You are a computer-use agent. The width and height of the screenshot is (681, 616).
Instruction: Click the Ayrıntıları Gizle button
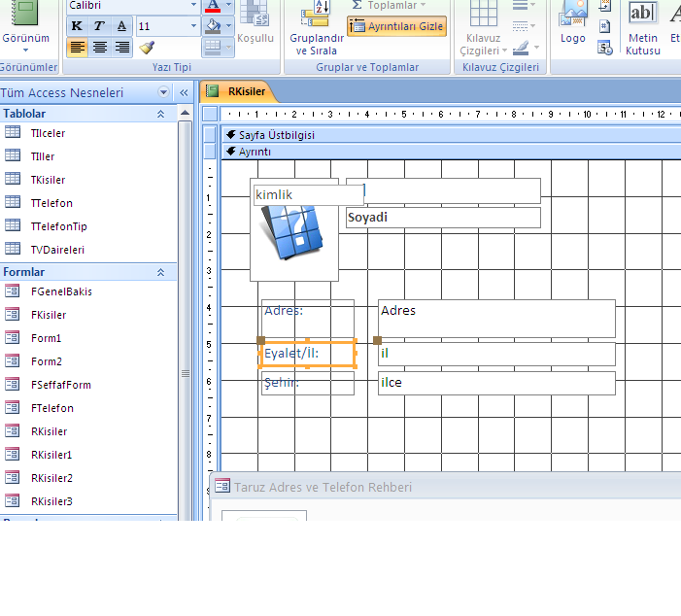tap(396, 26)
